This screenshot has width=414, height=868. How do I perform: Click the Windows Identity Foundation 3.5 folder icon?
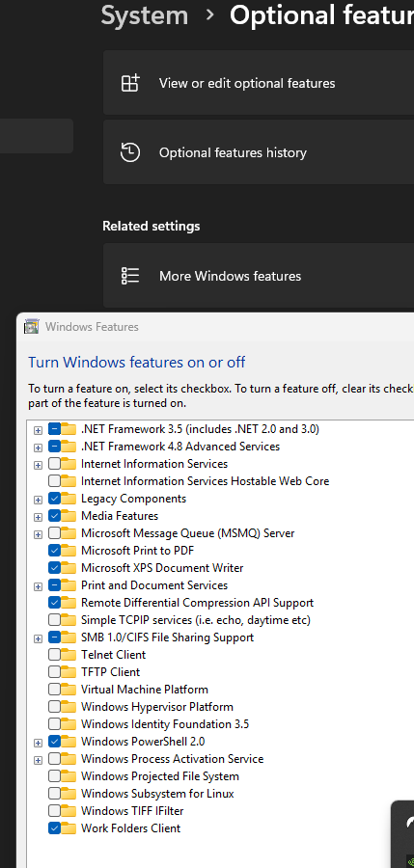click(69, 724)
